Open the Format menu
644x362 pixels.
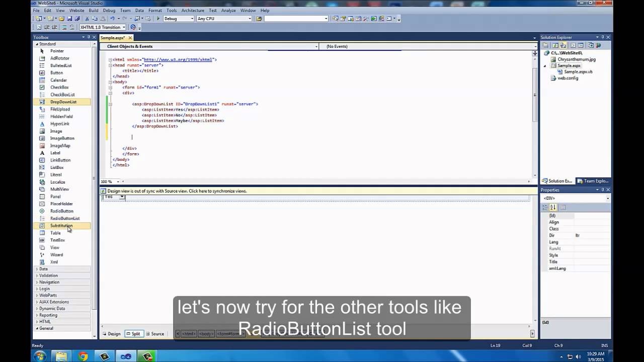pos(155,10)
